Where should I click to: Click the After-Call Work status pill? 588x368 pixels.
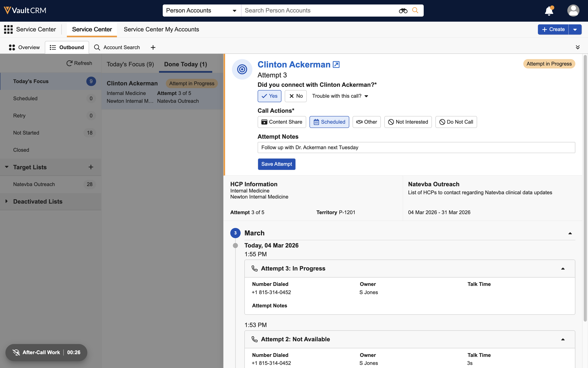pyautogui.click(x=46, y=352)
